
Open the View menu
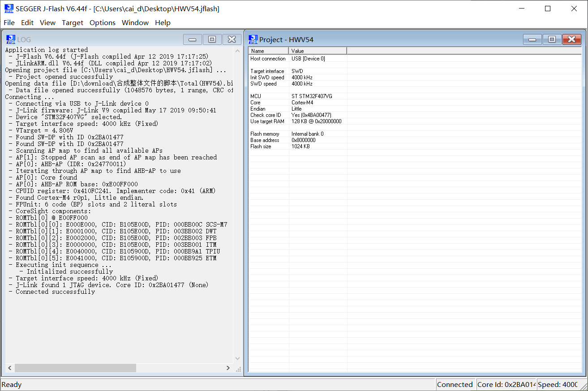tap(47, 22)
